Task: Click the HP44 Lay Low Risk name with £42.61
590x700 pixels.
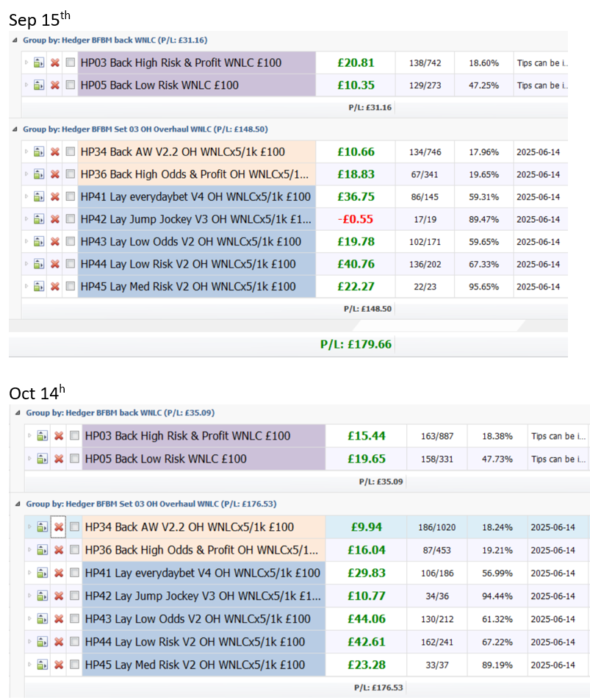Action: click(x=195, y=642)
